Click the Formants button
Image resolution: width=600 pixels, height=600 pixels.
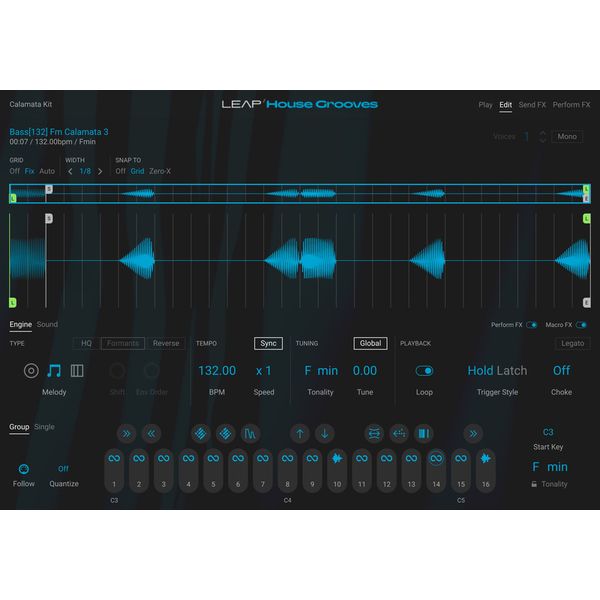pyautogui.click(x=123, y=343)
